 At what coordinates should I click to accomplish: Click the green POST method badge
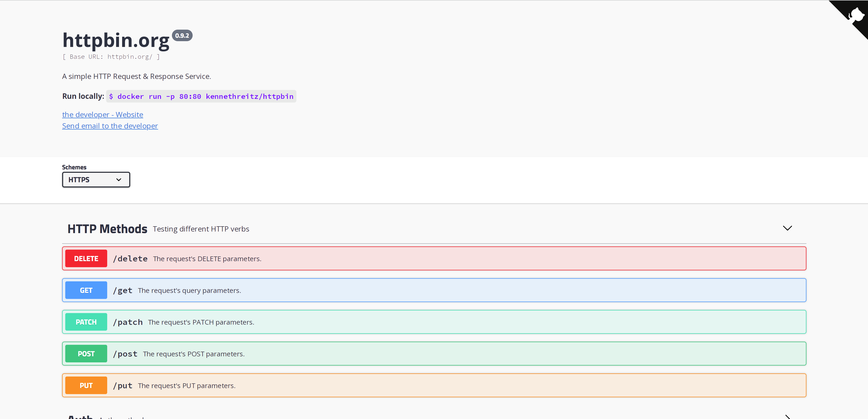point(86,354)
